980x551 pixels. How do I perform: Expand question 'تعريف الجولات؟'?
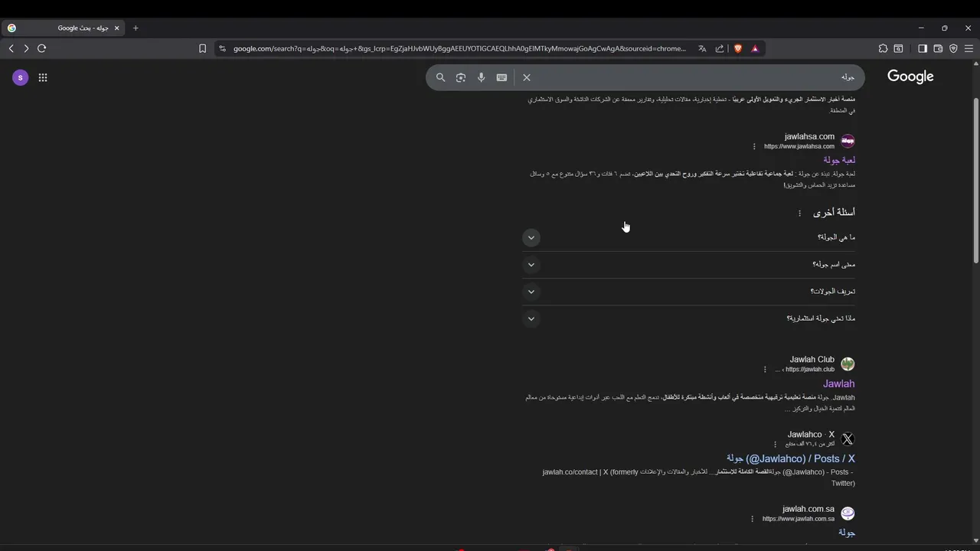[688, 292]
